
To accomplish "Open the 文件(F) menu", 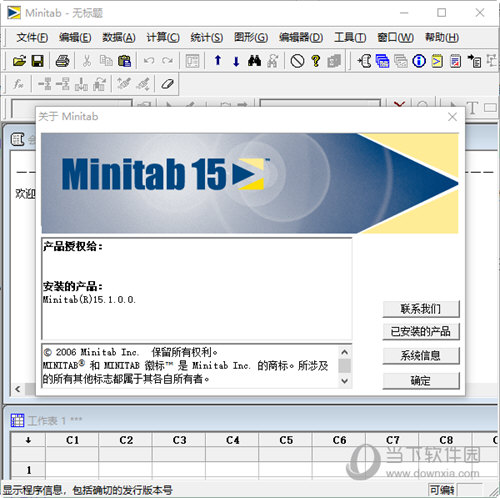I will coord(32,37).
